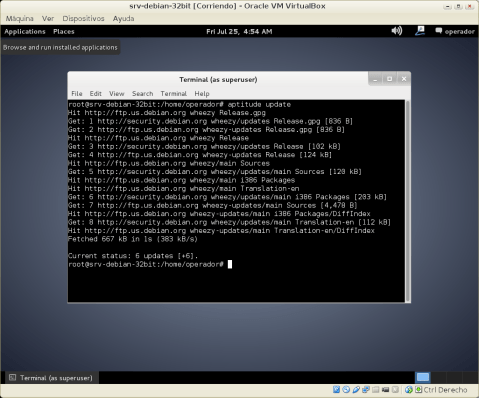The image size is (479, 398).
Task: Click the 'Hit' Packages/DiffIndex line
Action: pyautogui.click(x=219, y=214)
